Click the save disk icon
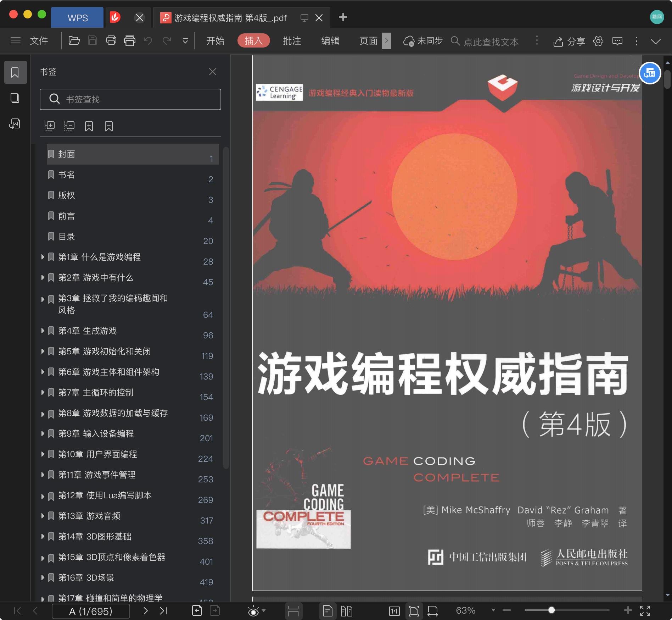 pyautogui.click(x=93, y=40)
